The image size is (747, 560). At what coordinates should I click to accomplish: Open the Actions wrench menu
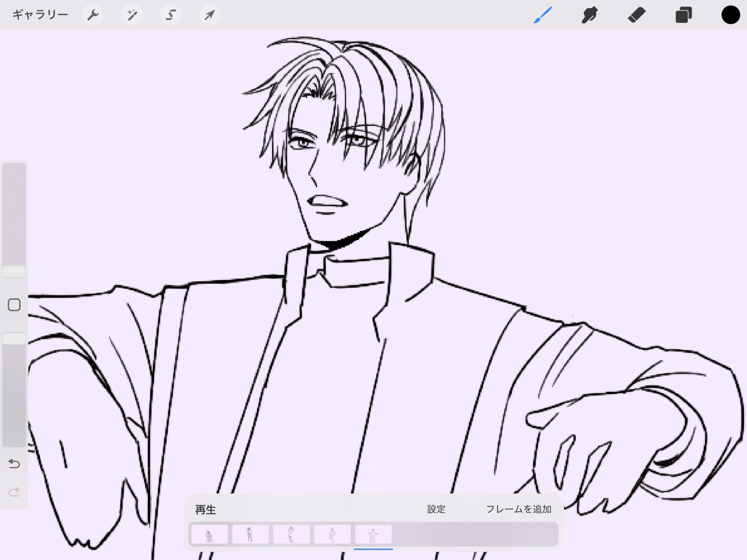tap(93, 15)
